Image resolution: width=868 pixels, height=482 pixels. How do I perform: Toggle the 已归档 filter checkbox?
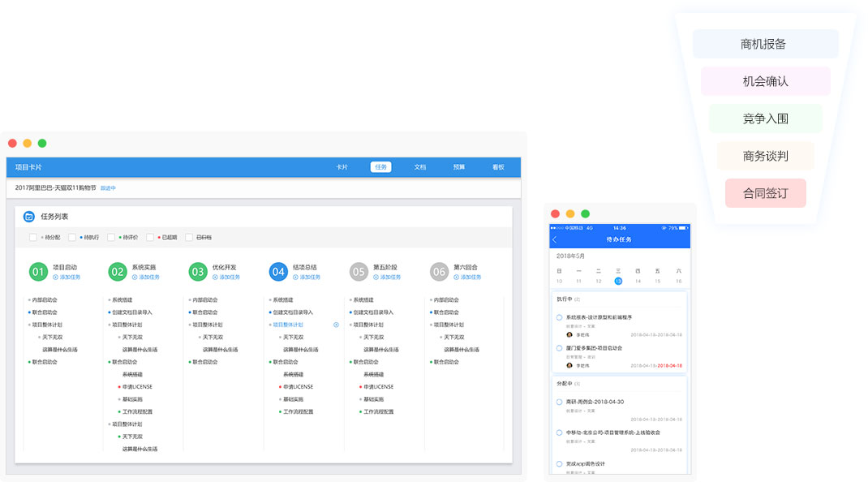tap(189, 238)
